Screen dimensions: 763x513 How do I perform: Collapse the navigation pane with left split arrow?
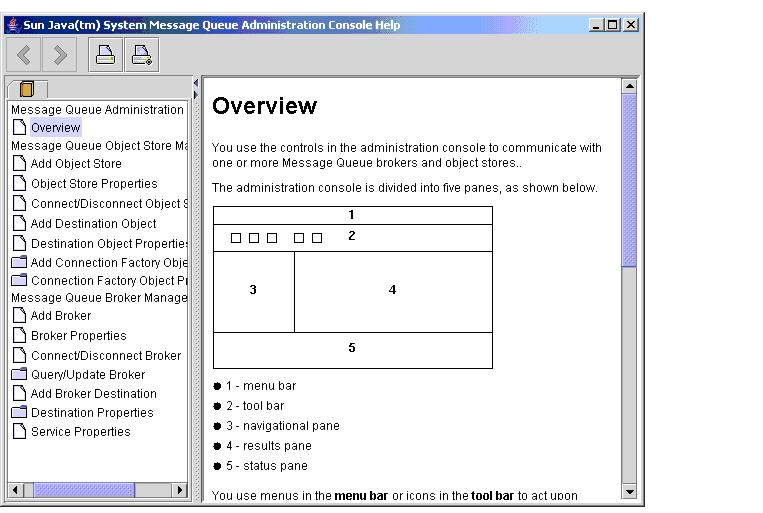point(196,83)
